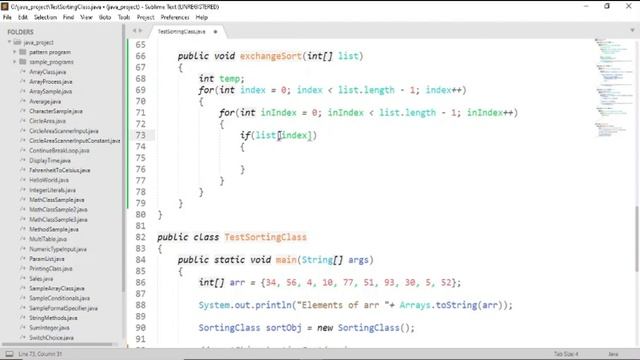This screenshot has height=360, width=640.
Task: Close the TestSortingClass.java tab via its dot
Action: 215,31
